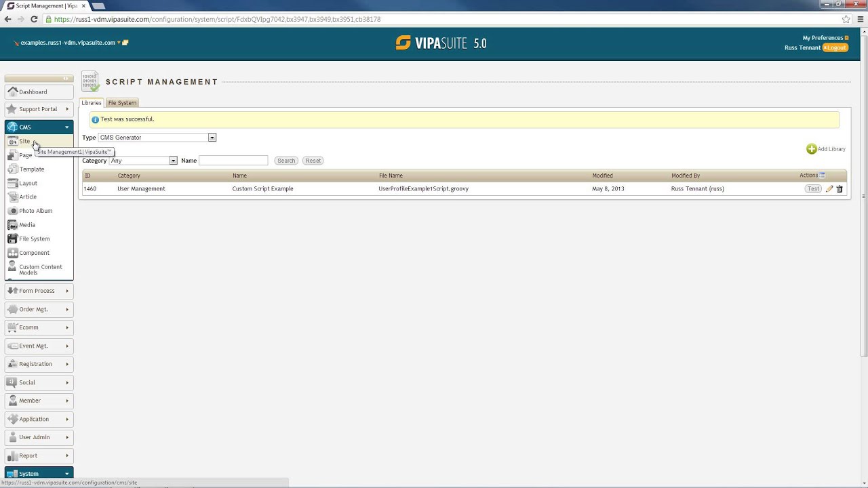
Task: Click the 'May 8, 2013' modified cell
Action: pos(608,189)
